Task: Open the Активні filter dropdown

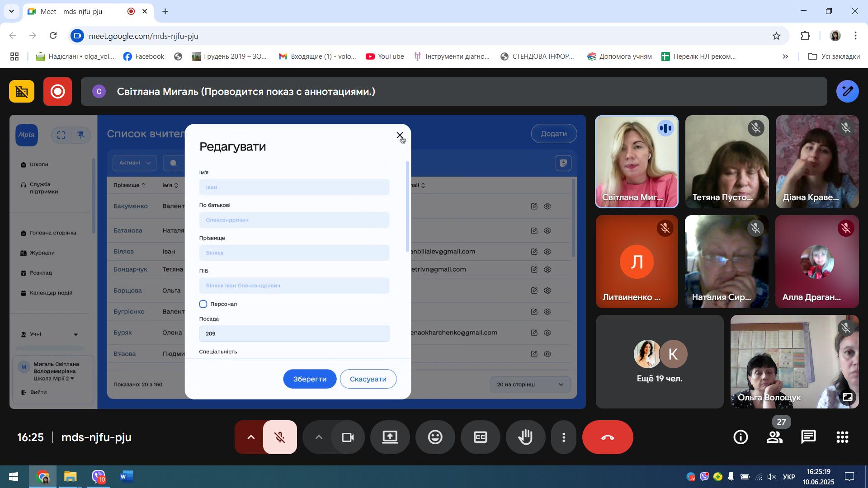Action: [134, 163]
